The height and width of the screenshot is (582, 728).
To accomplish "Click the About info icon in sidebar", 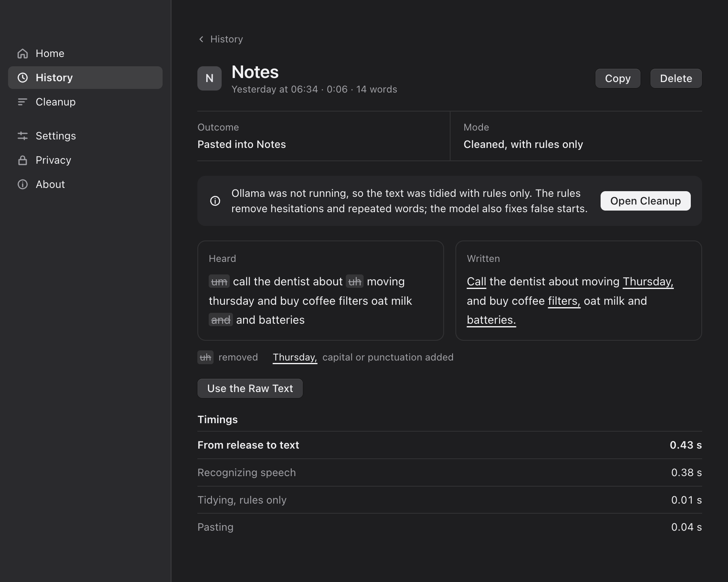I will [x=23, y=184].
